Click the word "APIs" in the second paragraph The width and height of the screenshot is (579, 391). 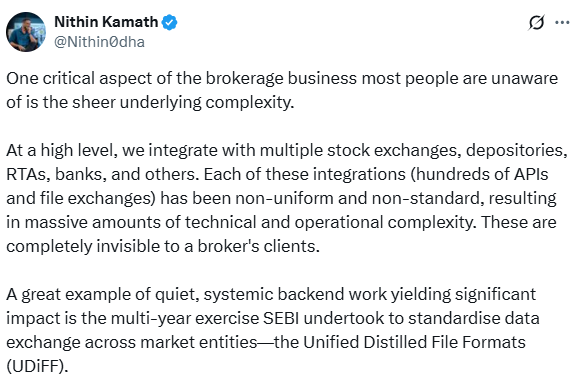531,174
